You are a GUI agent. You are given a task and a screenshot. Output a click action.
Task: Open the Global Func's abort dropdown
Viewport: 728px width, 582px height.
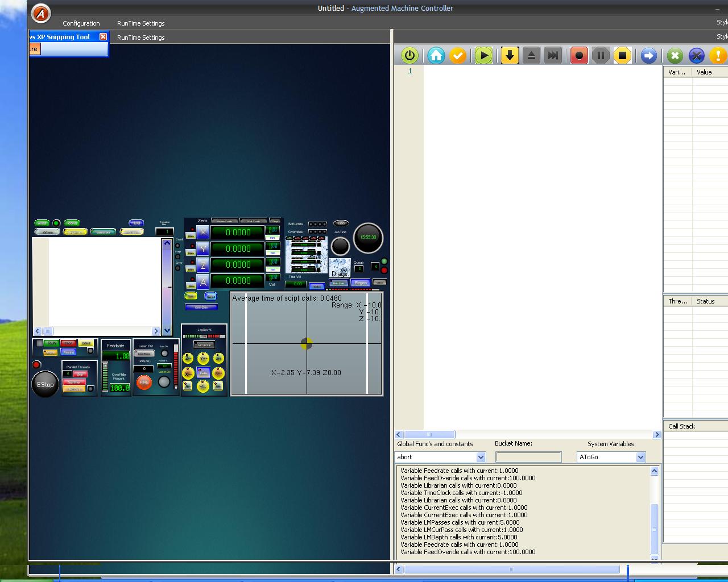(481, 457)
